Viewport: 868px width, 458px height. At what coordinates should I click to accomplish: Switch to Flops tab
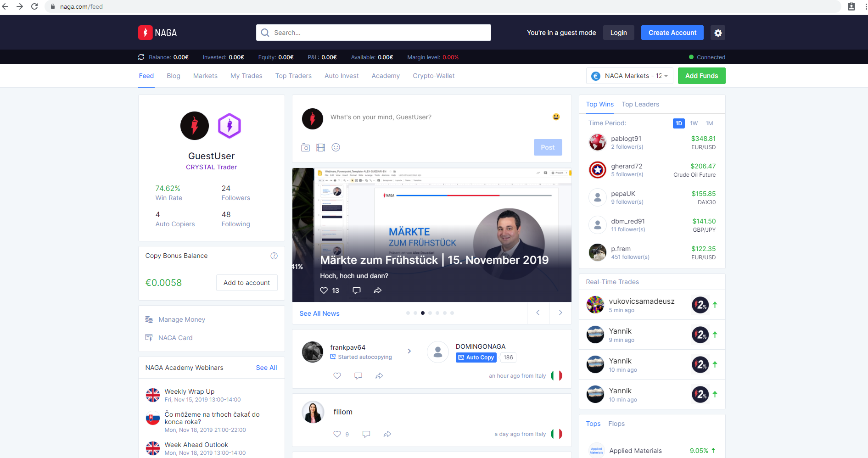(x=616, y=424)
